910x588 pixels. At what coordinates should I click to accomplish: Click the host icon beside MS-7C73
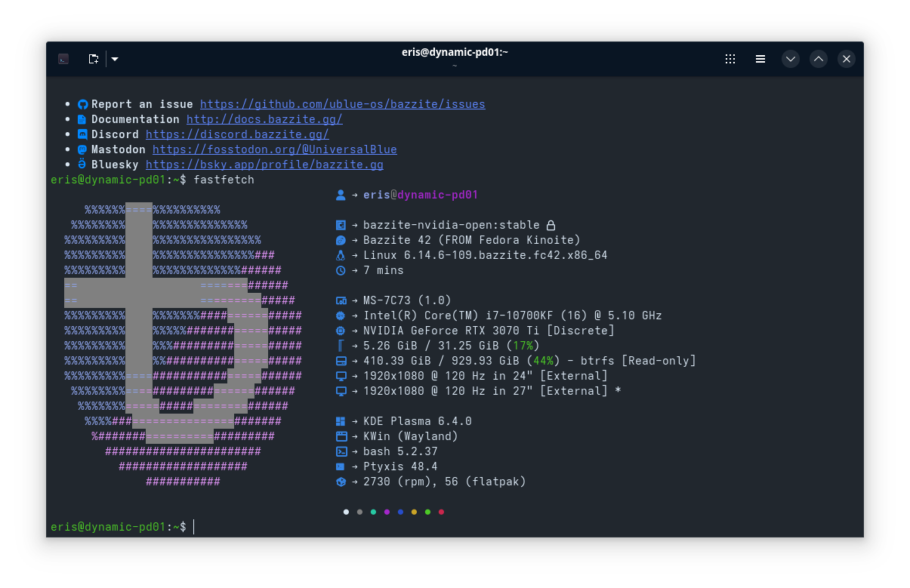[341, 300]
